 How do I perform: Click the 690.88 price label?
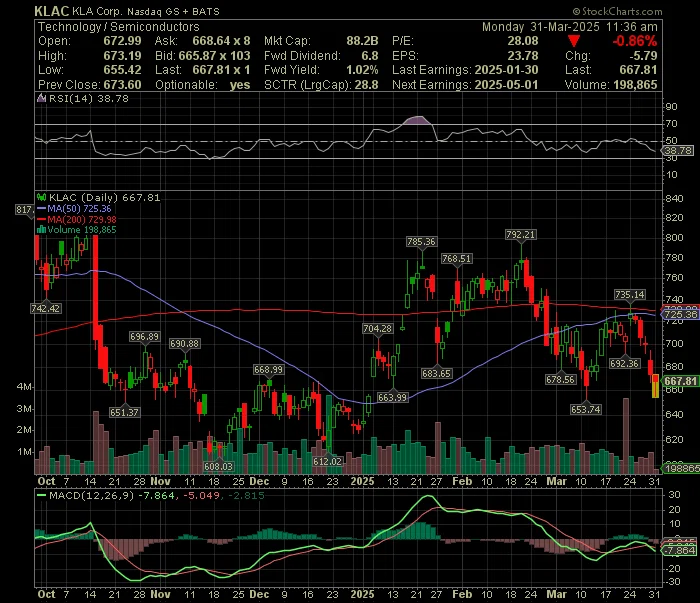[184, 344]
